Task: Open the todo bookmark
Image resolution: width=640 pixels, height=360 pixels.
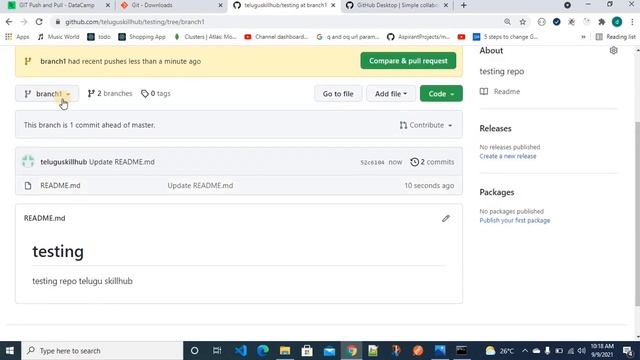Action: [99, 37]
